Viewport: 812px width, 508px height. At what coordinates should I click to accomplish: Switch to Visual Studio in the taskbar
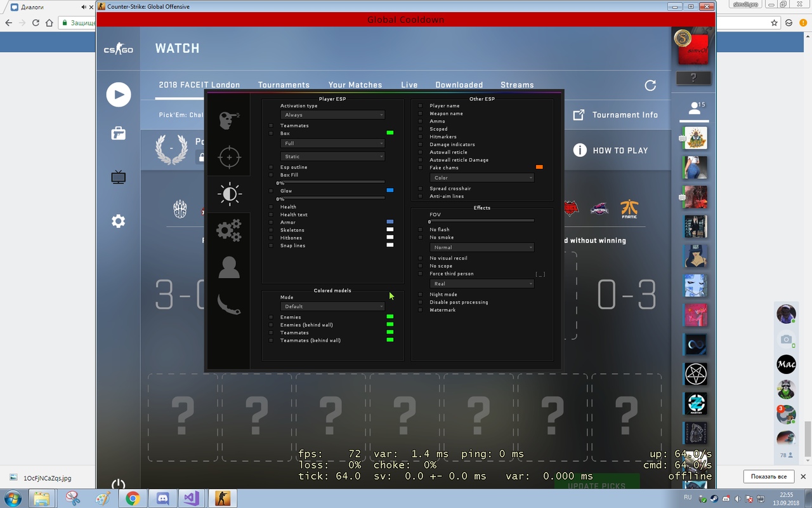pyautogui.click(x=192, y=498)
